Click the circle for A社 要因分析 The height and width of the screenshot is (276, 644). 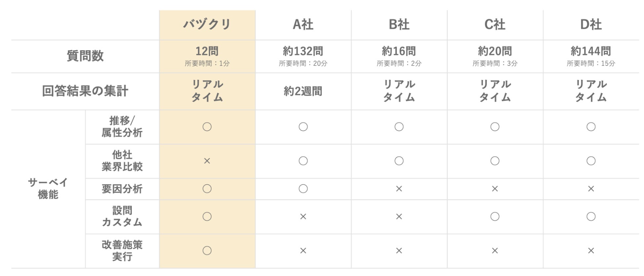303,189
